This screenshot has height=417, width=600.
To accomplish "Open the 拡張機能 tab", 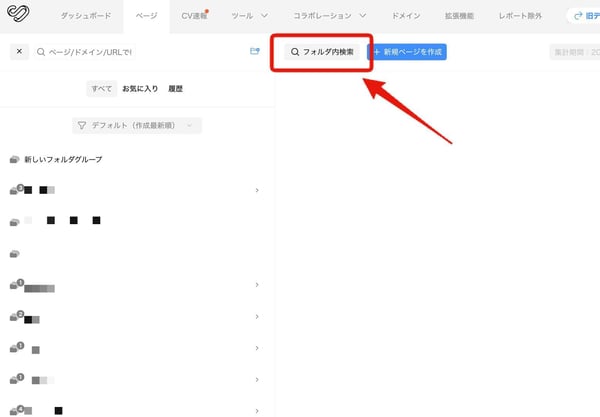I will coord(459,16).
